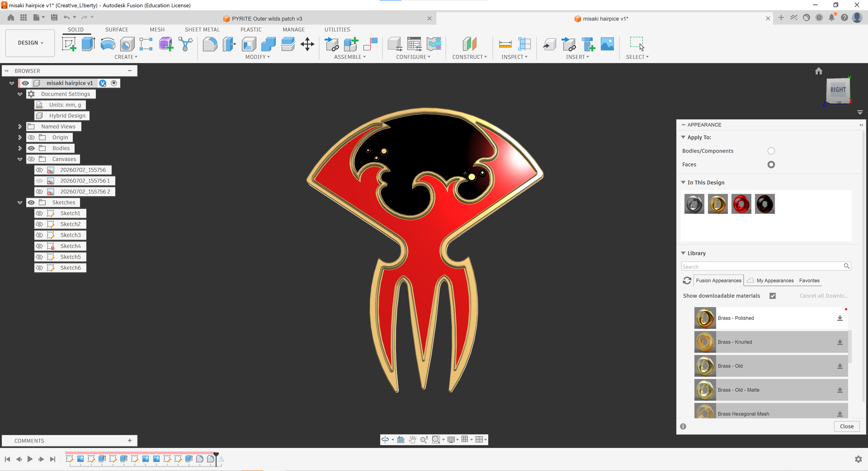Image resolution: width=868 pixels, height=471 pixels.
Task: Collapse the Library section
Action: [x=683, y=253]
